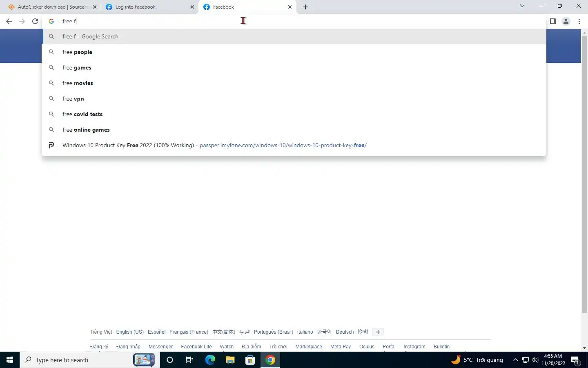Click the address bar containing 'free f'
Image resolution: width=588 pixels, height=368 pixels.
point(294,21)
